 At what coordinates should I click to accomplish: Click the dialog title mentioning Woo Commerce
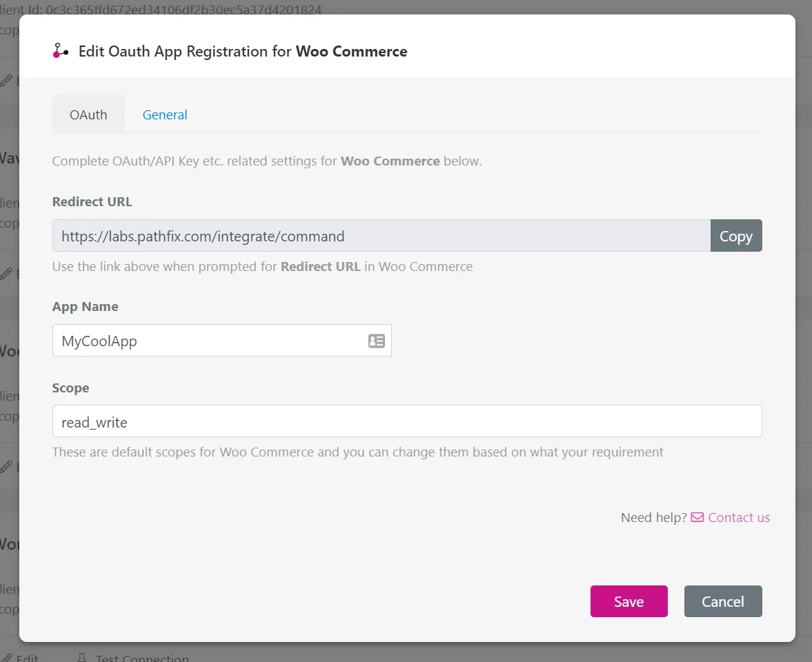tap(243, 51)
